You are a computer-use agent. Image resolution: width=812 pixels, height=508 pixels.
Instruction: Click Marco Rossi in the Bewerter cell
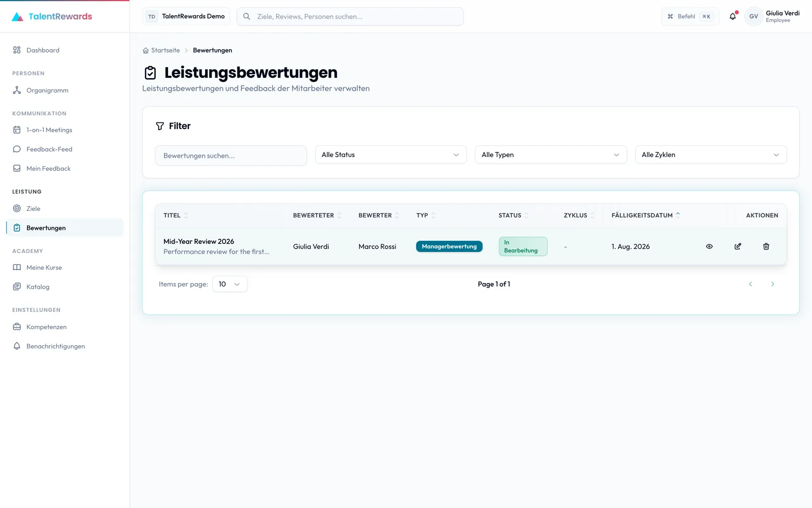pos(377,246)
